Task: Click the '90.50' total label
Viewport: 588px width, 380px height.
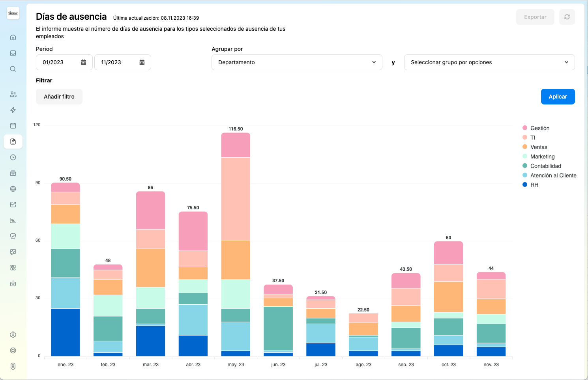Action: click(66, 179)
